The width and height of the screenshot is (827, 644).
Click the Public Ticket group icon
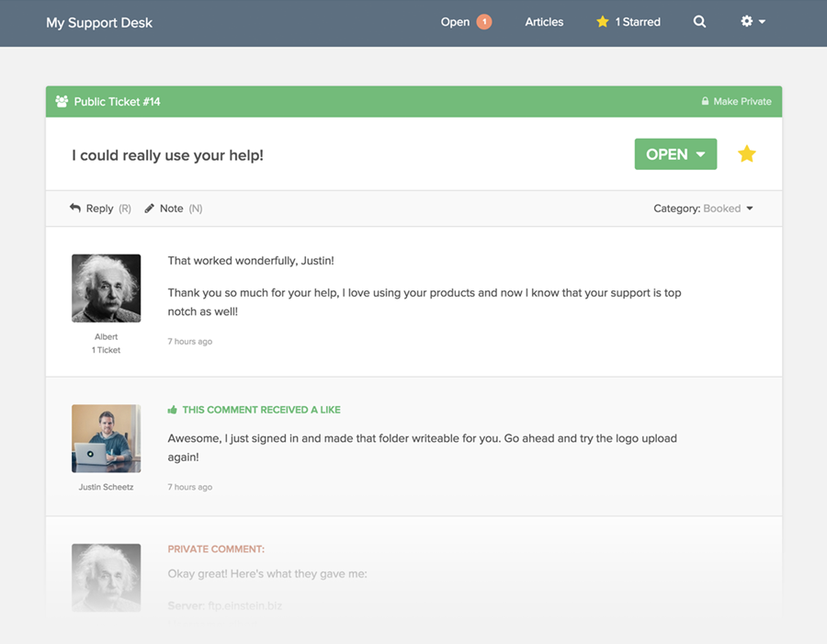pos(62,102)
